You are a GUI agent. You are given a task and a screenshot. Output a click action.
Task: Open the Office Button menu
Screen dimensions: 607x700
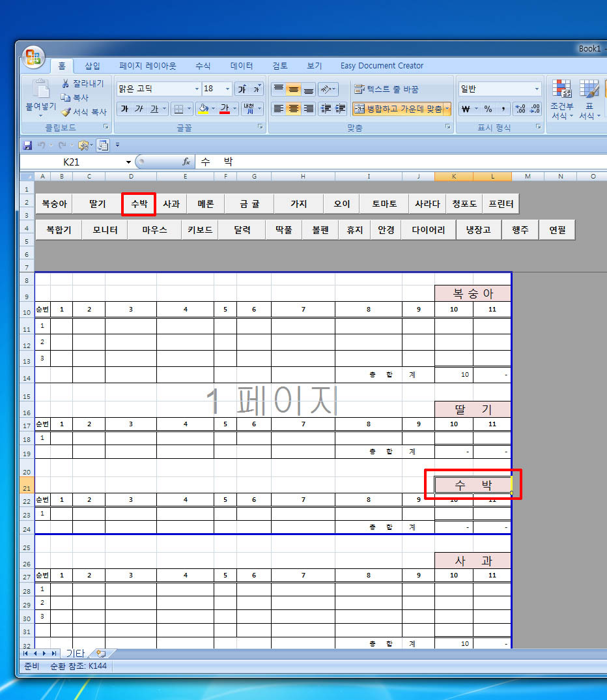(x=33, y=57)
